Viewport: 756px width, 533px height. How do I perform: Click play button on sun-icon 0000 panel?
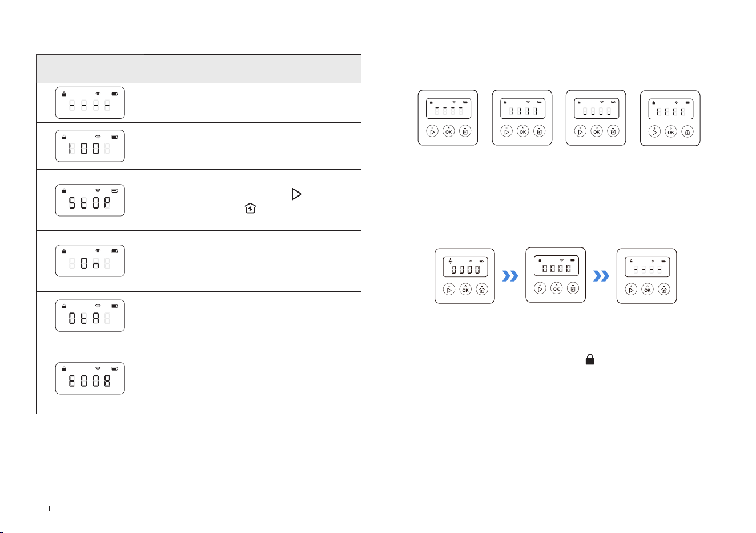click(449, 290)
